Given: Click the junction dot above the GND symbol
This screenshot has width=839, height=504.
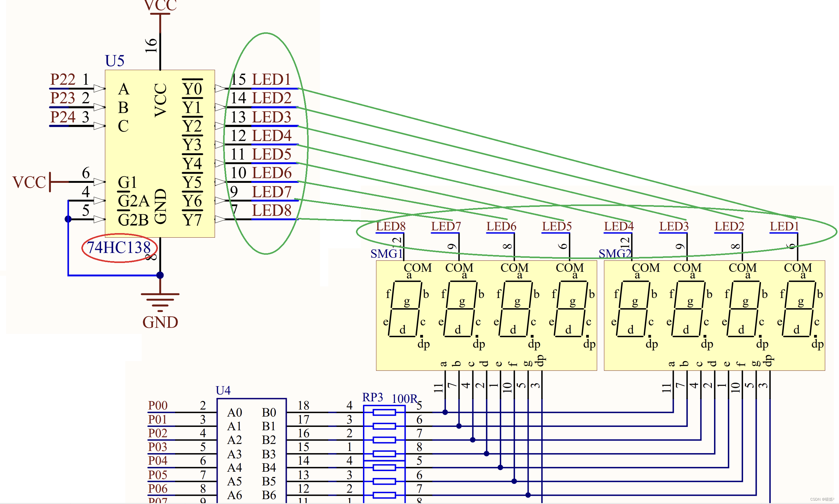Looking at the screenshot, I should click(160, 275).
